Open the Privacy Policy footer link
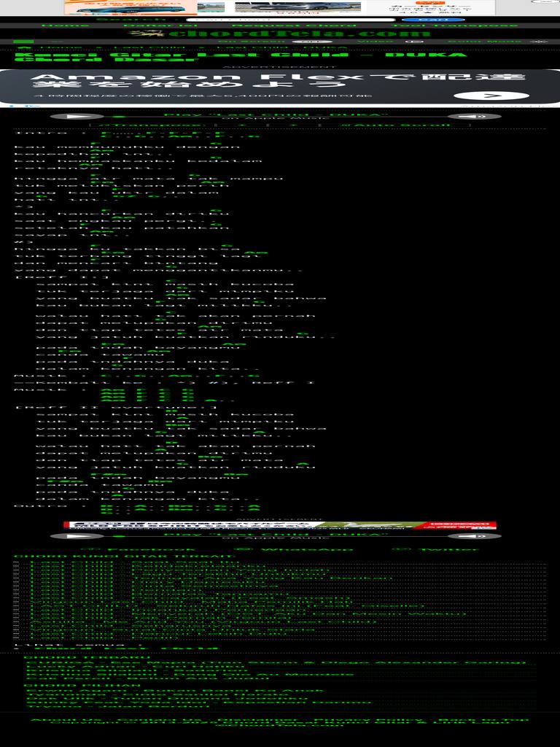 [368, 720]
